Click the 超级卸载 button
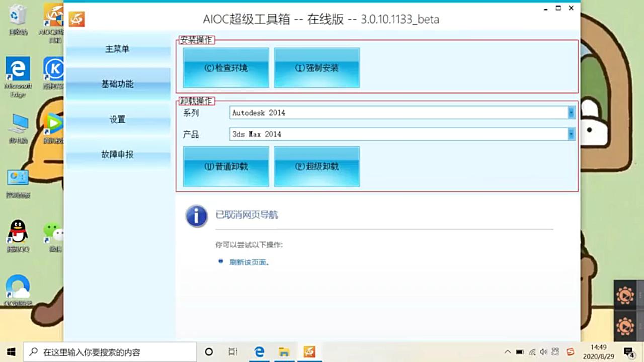 (316, 166)
